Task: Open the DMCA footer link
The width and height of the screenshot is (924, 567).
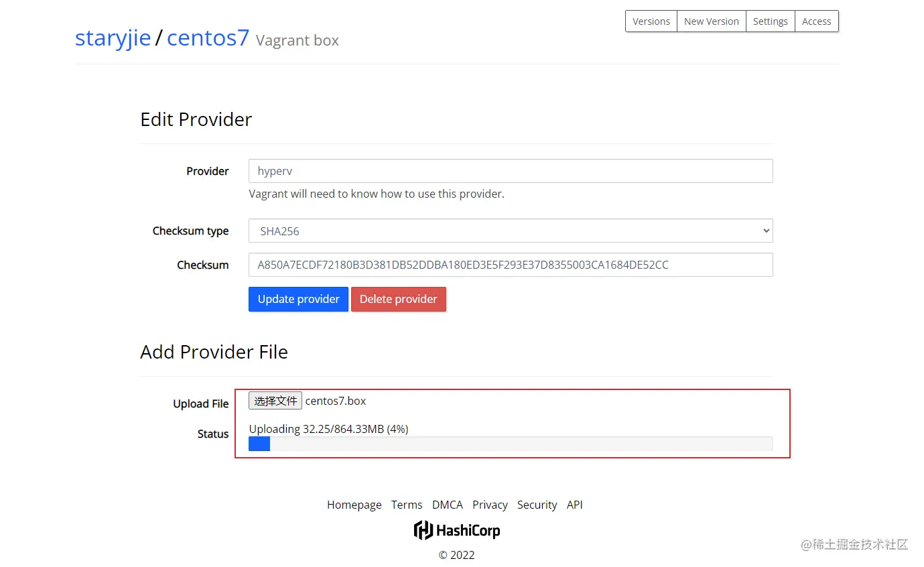Action: (x=448, y=505)
